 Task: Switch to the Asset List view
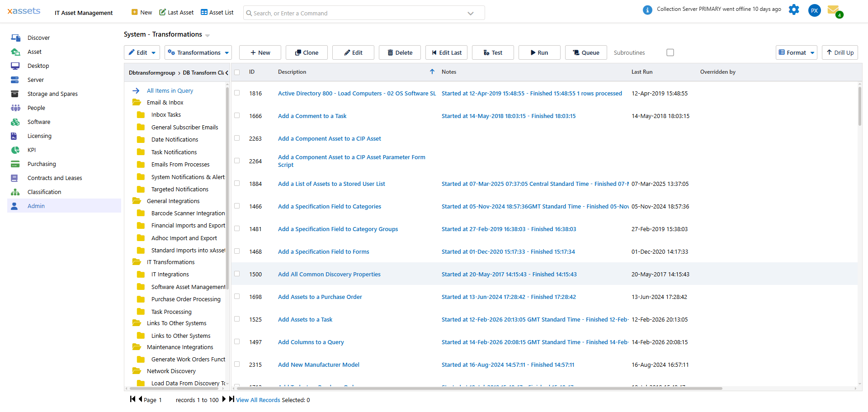click(217, 12)
